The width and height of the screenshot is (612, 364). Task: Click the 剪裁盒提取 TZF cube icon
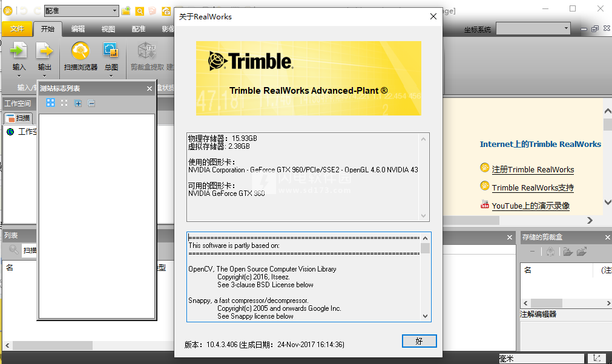147,51
